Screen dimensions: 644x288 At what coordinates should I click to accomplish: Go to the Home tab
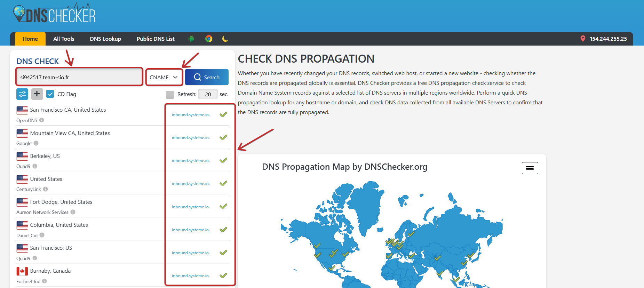tap(30, 39)
